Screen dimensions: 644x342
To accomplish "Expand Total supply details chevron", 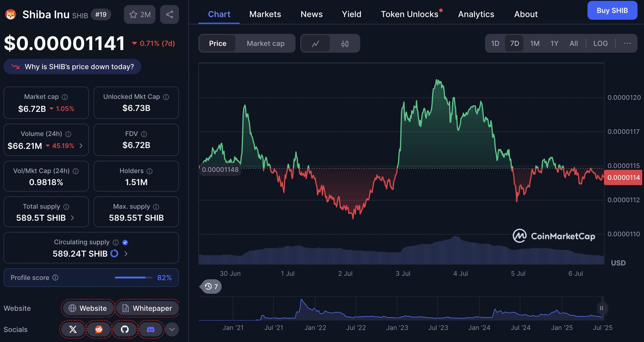I will point(72,218).
